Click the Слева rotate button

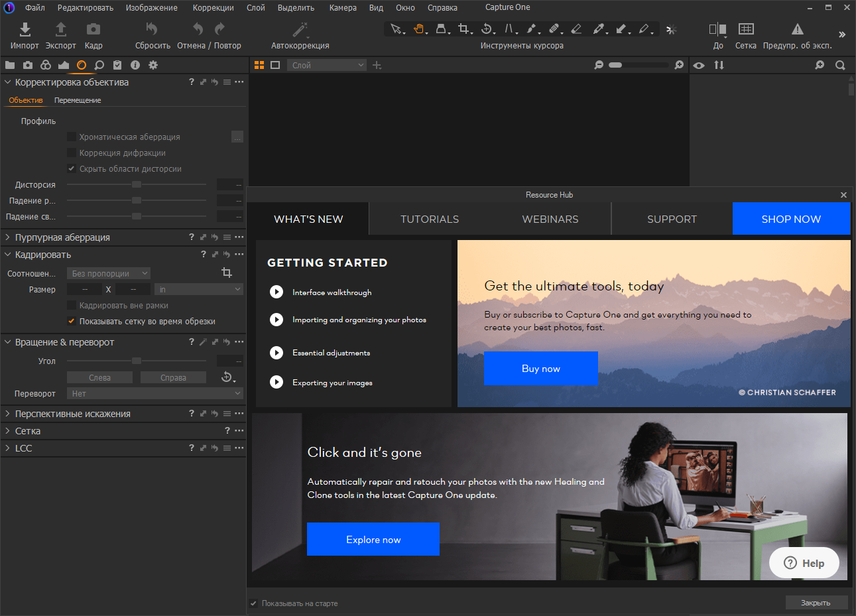click(99, 377)
